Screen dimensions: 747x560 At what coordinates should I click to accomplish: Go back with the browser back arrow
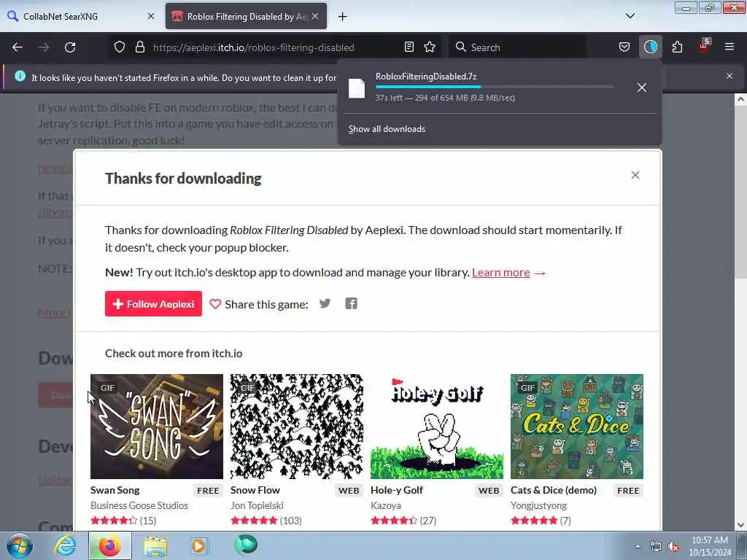18,47
